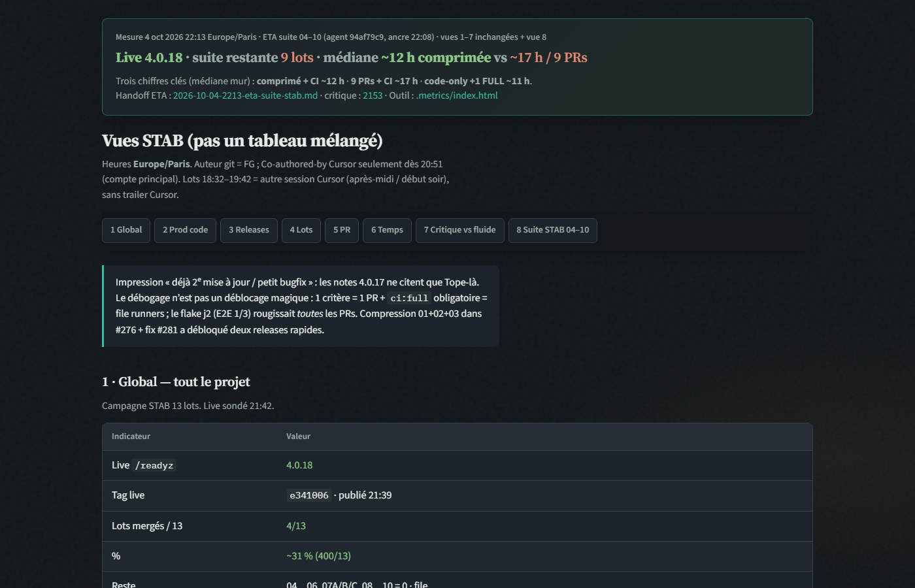
Task: Click the 'Lots mergés / 13' row label
Action: tap(147, 526)
